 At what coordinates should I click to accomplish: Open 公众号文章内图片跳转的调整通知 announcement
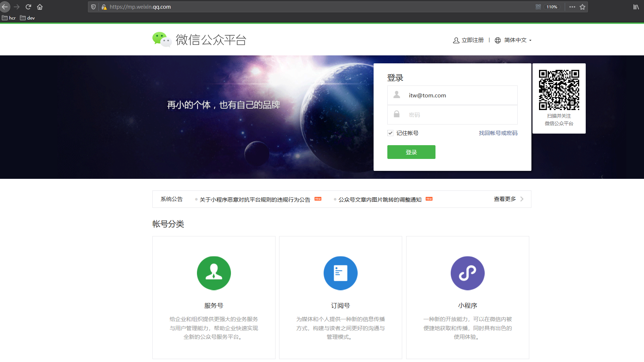380,199
